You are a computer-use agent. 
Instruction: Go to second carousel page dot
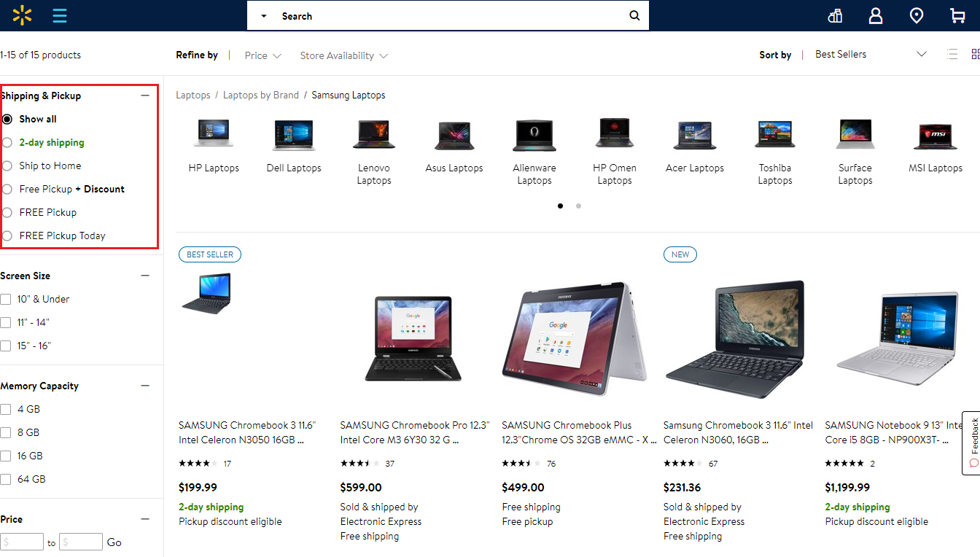pos(578,206)
